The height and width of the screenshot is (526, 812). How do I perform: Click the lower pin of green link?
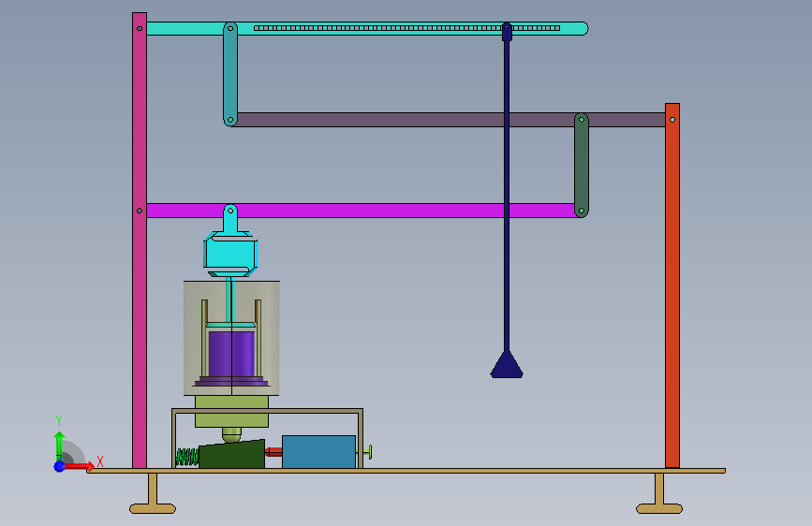coord(582,211)
